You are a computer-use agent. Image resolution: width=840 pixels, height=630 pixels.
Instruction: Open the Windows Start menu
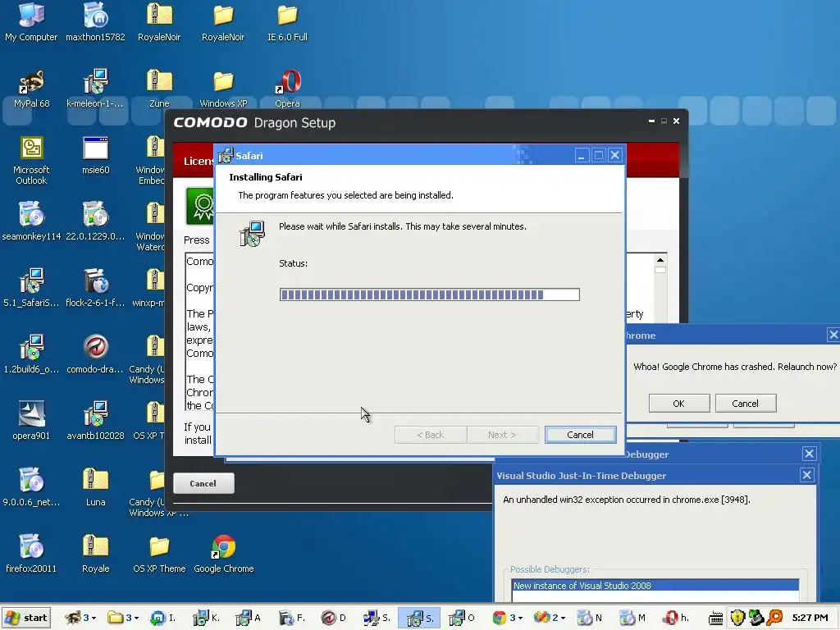26,618
